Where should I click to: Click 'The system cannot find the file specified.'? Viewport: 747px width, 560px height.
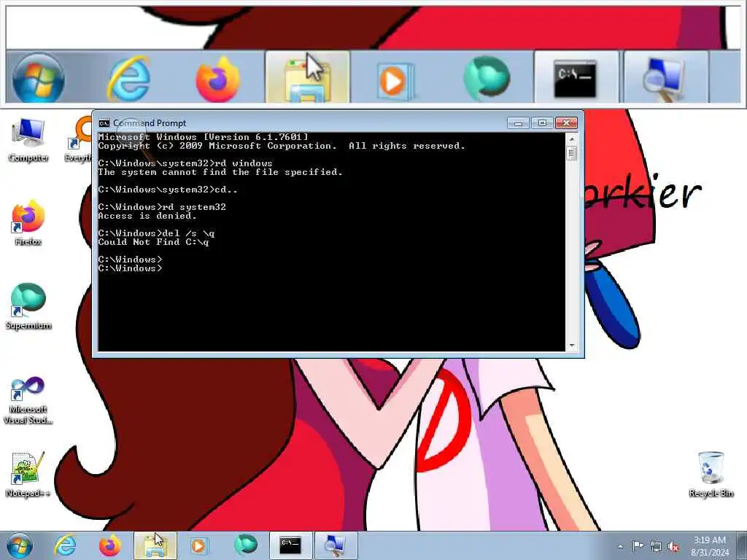[x=220, y=172]
